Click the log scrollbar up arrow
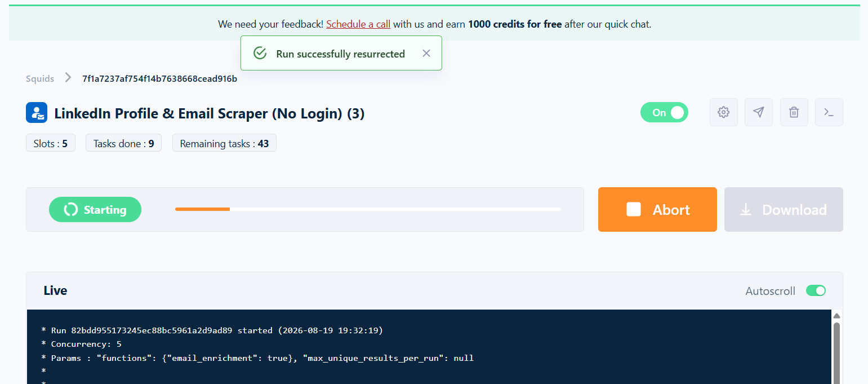 point(836,316)
